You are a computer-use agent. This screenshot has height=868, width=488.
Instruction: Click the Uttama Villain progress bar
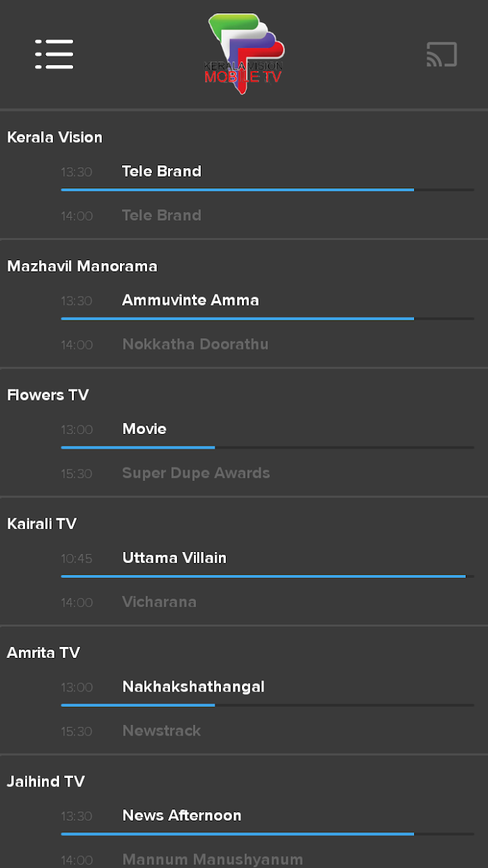pos(267,576)
